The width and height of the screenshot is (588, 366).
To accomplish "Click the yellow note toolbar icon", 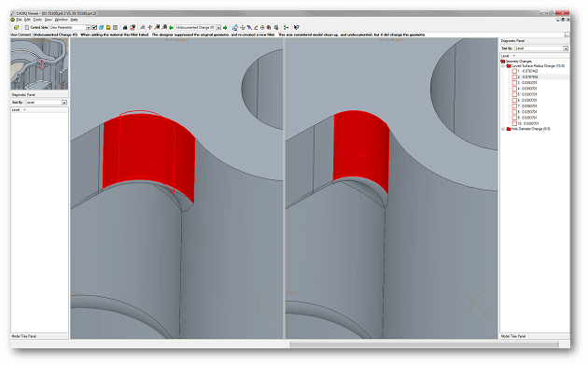I will click(108, 27).
